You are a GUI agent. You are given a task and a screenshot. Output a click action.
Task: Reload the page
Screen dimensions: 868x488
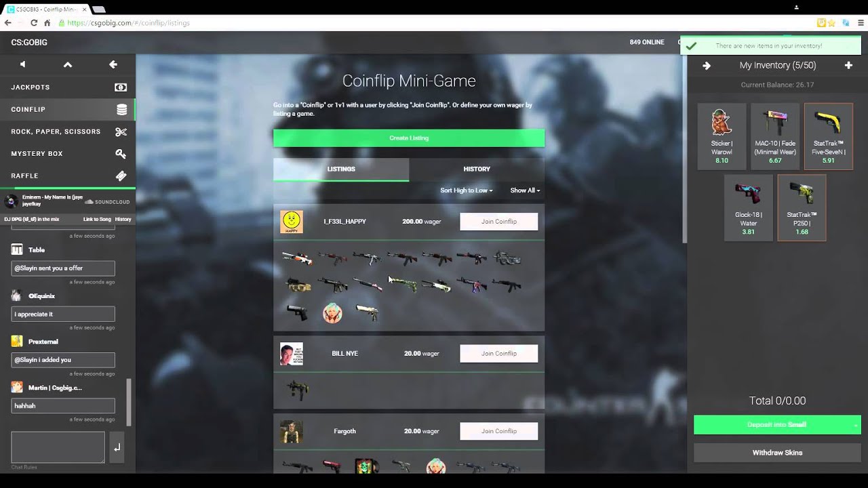point(34,23)
